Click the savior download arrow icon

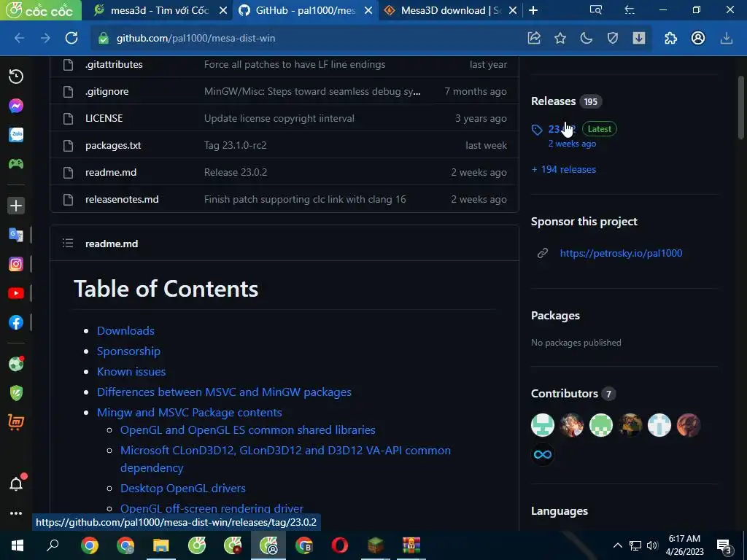pyautogui.click(x=639, y=38)
